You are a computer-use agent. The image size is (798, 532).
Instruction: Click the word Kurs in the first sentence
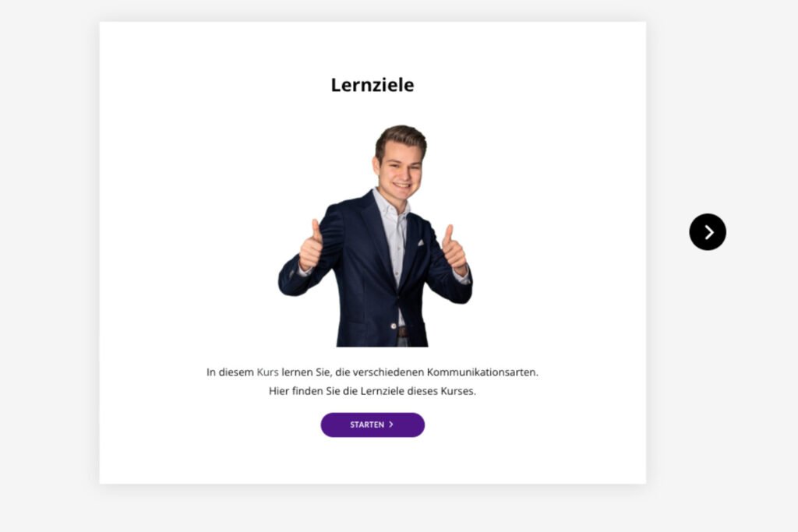(x=268, y=372)
